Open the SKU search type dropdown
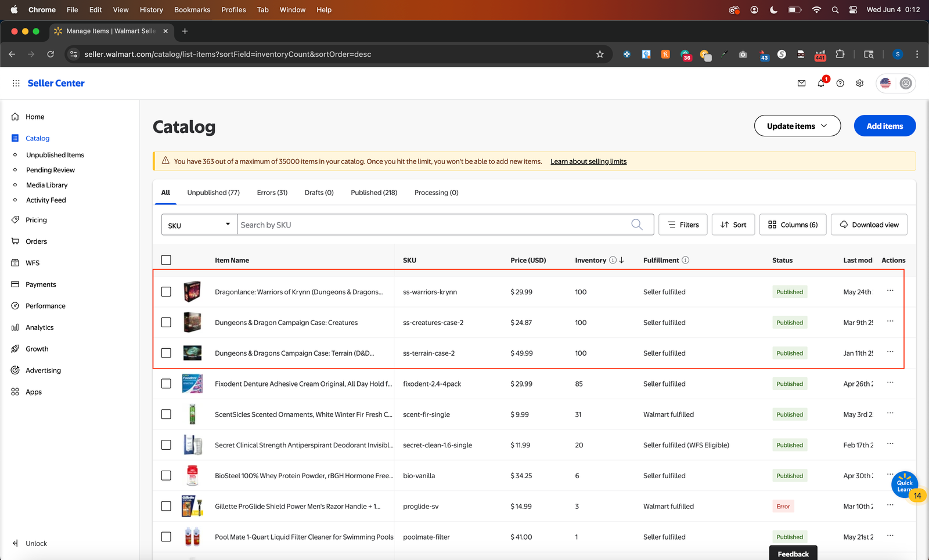The height and width of the screenshot is (560, 929). [x=199, y=225]
